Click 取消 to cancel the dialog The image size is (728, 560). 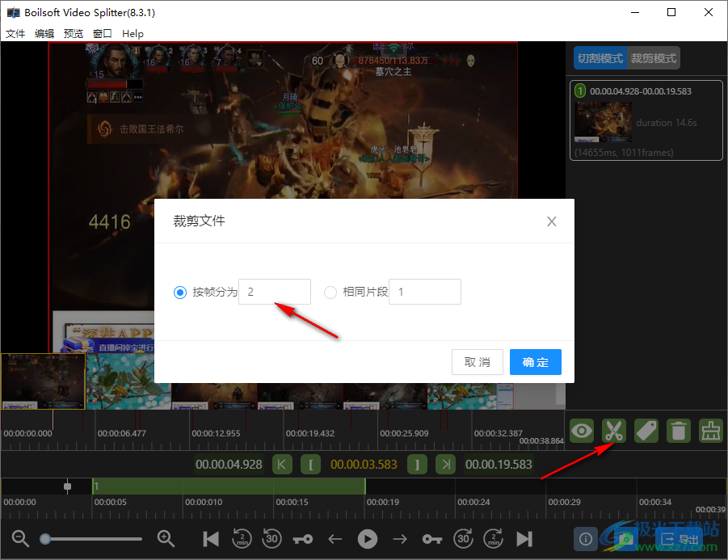click(478, 362)
